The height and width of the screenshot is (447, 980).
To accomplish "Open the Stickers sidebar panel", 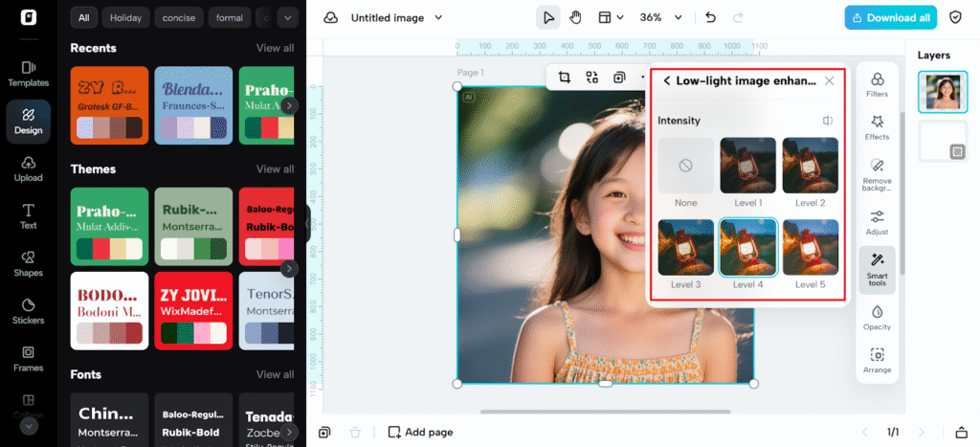I will [x=28, y=310].
